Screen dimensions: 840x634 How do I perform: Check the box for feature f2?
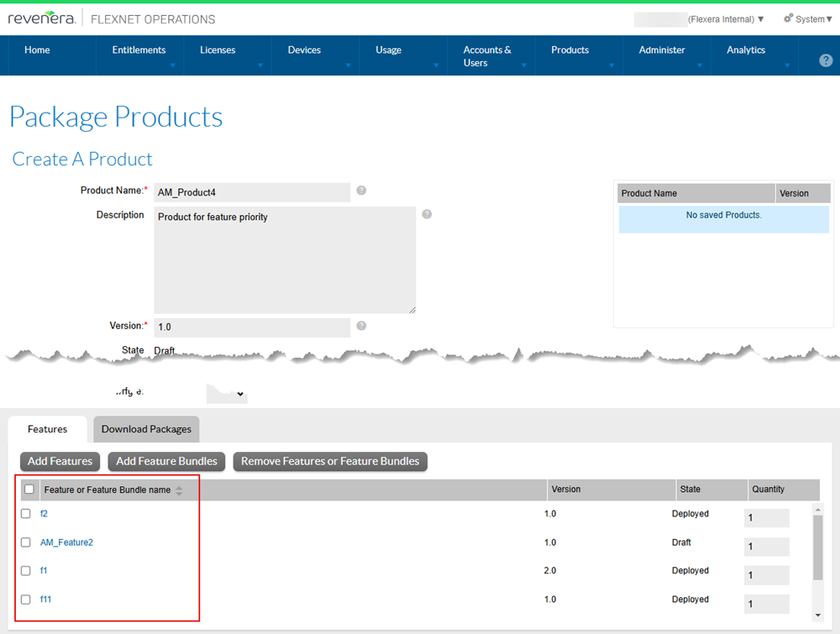pyautogui.click(x=26, y=514)
